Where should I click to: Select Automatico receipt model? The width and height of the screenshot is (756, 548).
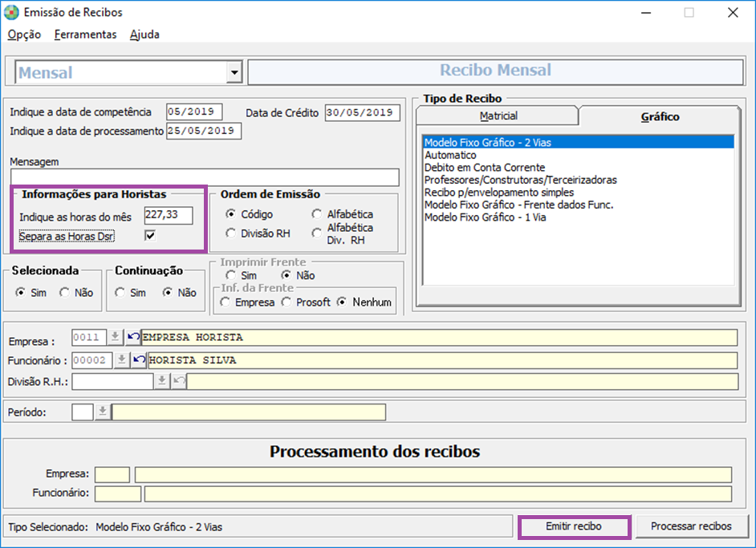click(x=578, y=155)
